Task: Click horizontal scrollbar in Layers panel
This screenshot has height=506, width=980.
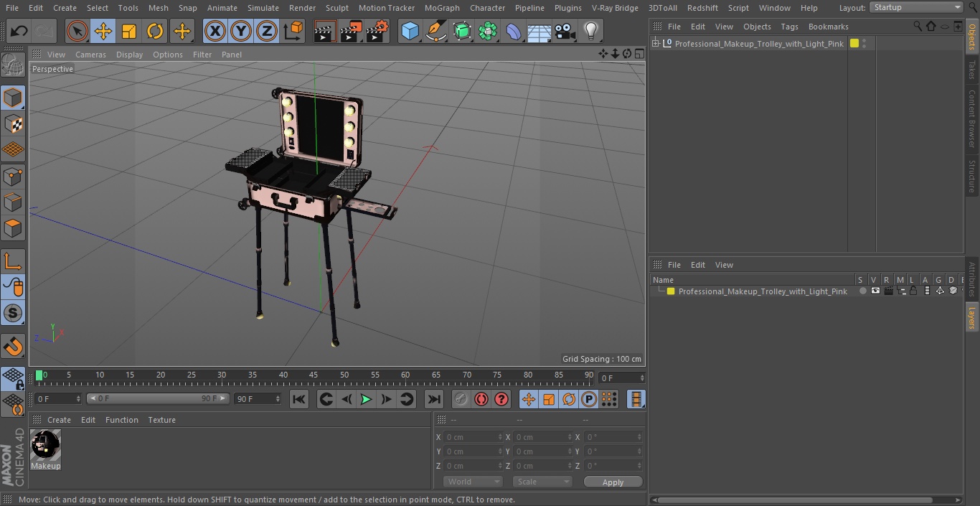Action: coord(796,500)
